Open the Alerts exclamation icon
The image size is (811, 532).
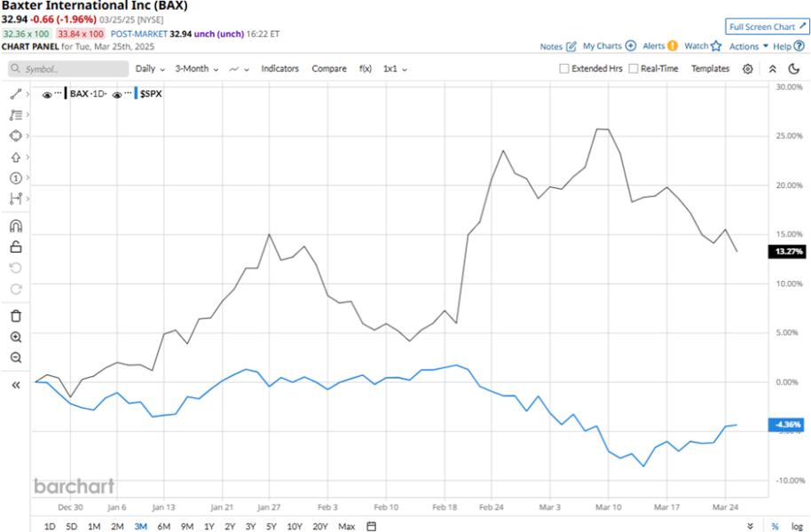[x=673, y=45]
